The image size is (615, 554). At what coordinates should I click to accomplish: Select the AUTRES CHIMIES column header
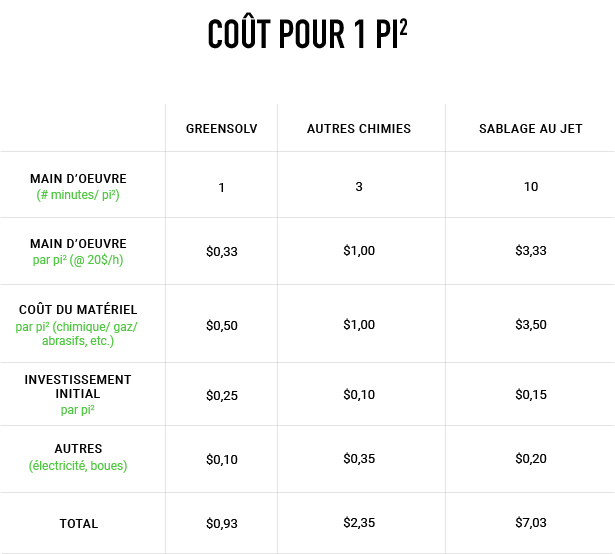tap(358, 129)
